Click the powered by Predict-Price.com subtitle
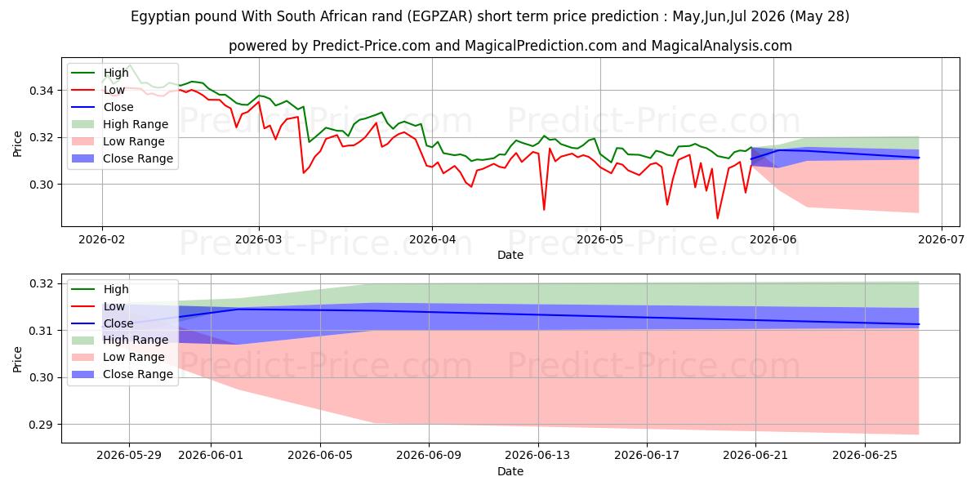980x490 pixels. point(510,46)
